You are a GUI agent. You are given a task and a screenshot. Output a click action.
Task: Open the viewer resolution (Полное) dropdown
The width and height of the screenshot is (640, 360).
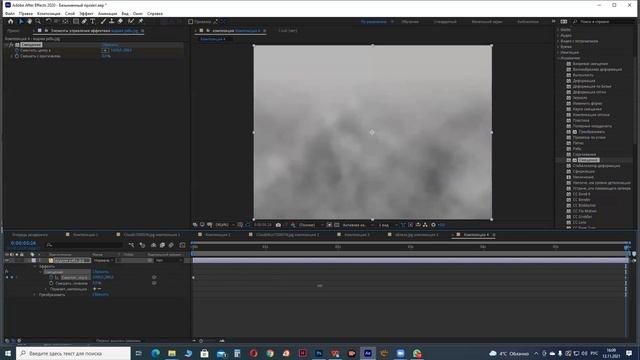311,225
